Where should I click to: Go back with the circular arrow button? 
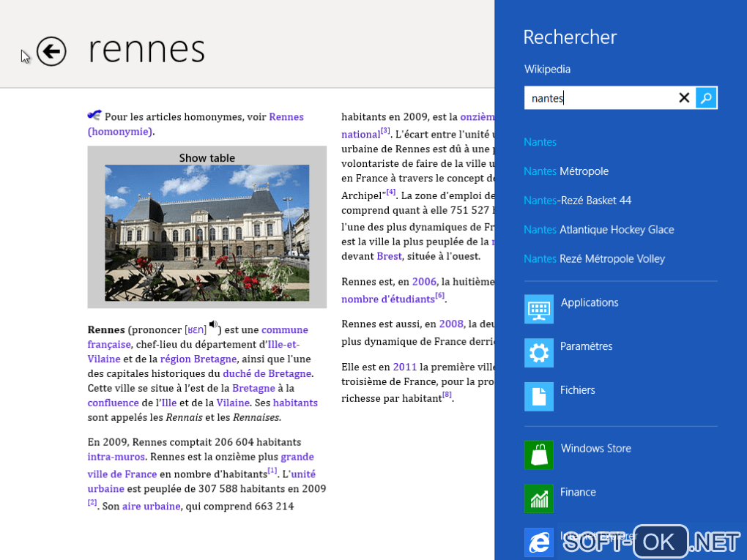pos(51,51)
